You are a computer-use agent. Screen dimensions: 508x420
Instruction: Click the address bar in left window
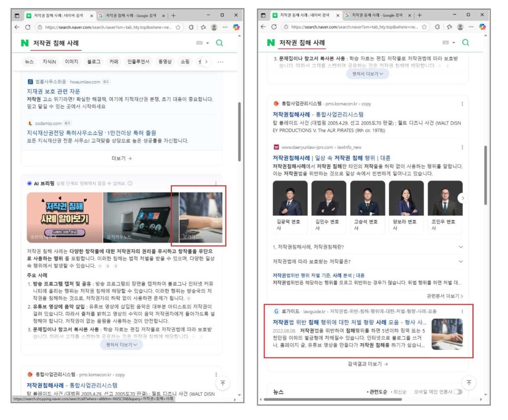point(108,27)
